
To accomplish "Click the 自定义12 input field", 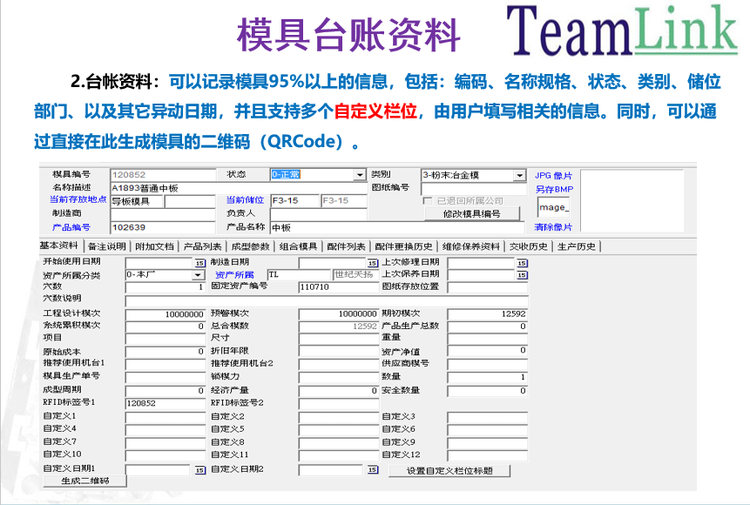I will click(x=488, y=455).
